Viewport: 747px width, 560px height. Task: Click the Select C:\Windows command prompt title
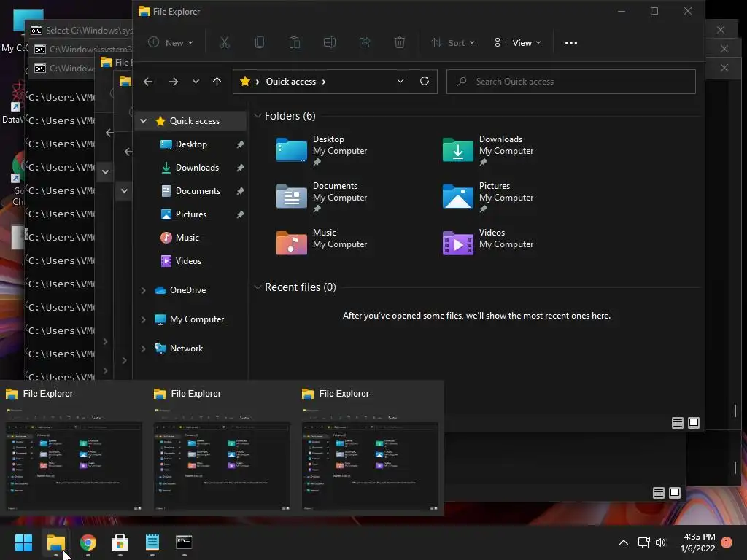pyautogui.click(x=88, y=31)
